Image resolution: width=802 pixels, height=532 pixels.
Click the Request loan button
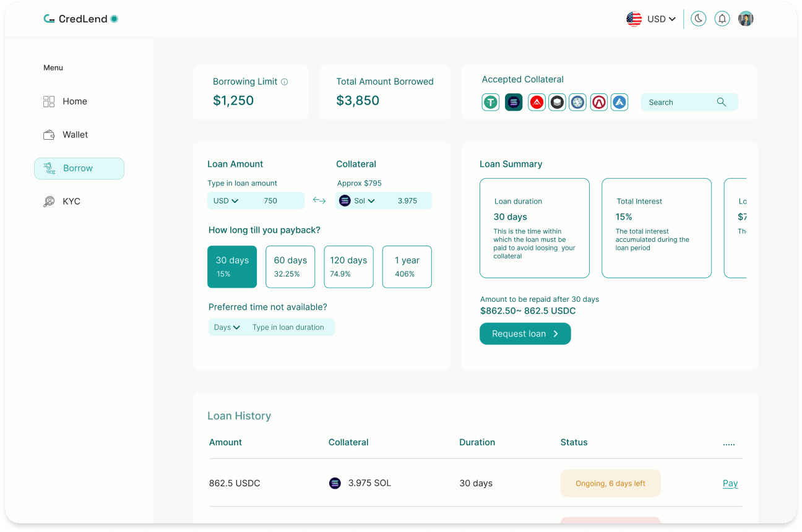(x=525, y=333)
